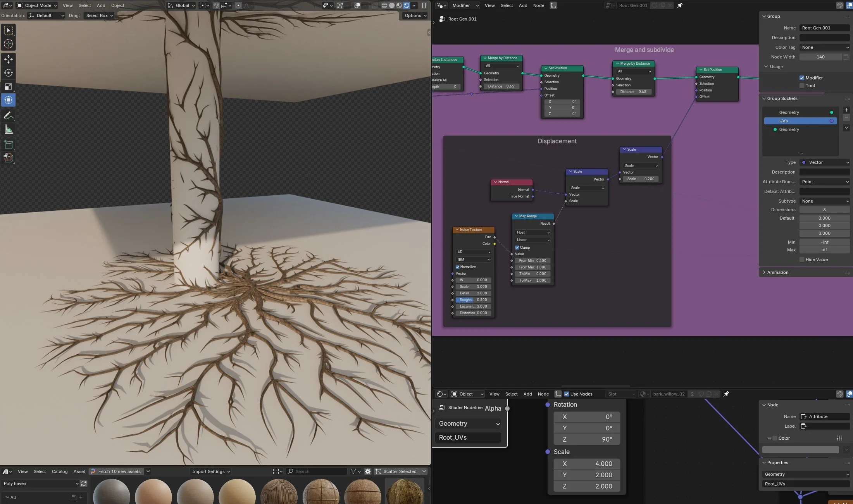Change the Attribute Domain from Point
The height and width of the screenshot is (504, 853).
coord(825,181)
